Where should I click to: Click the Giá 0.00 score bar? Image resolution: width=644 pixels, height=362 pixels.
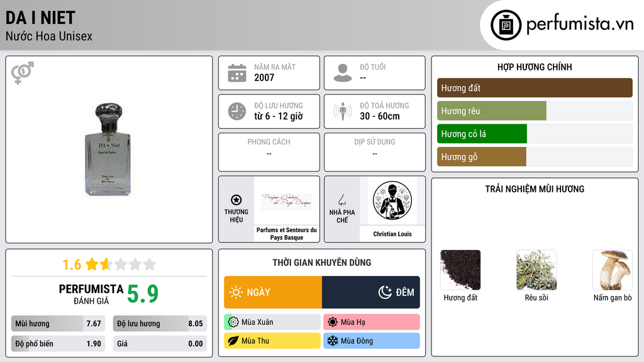click(x=160, y=344)
